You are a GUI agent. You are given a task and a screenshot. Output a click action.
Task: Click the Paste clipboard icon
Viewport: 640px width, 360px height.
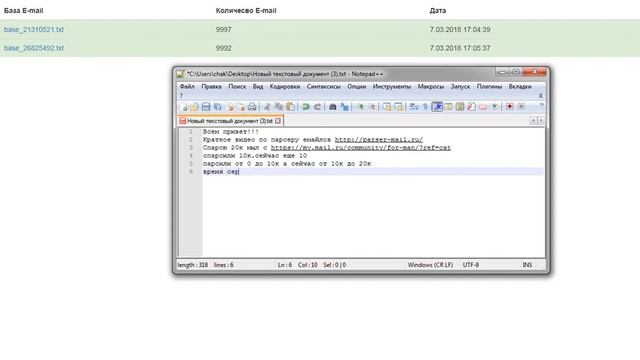click(290, 107)
